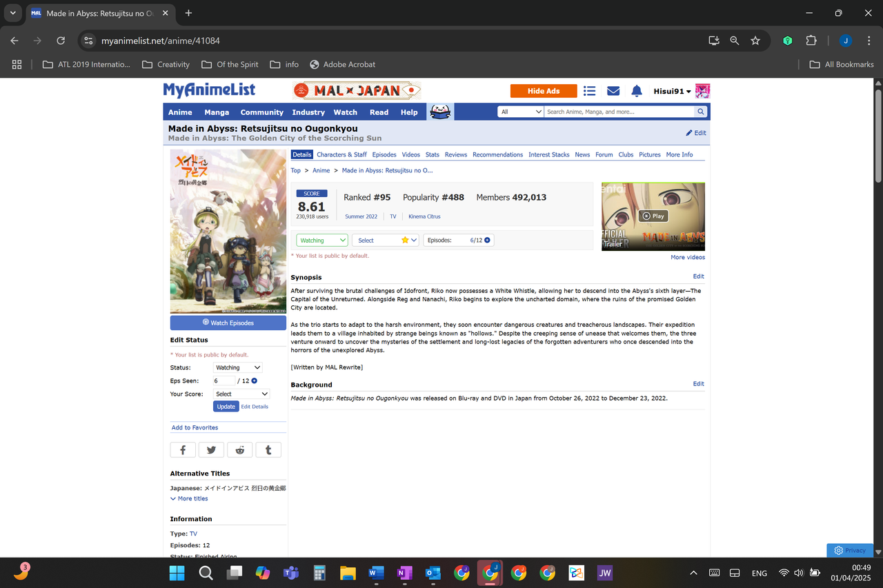The height and width of the screenshot is (588, 883).
Task: Click the profile avatar next to Hisui91
Action: click(702, 91)
